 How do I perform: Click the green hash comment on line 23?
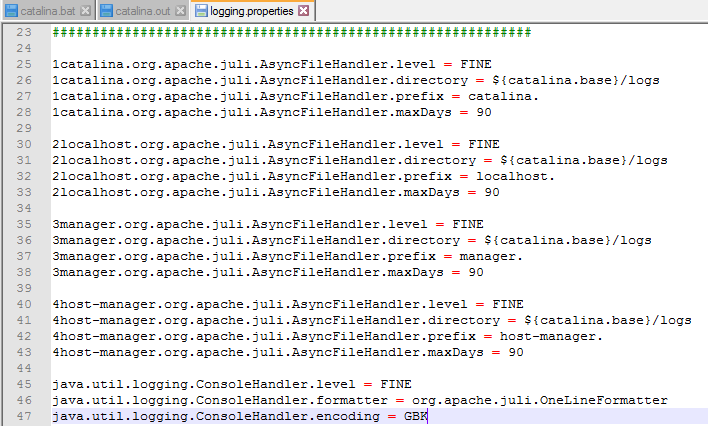pos(292,33)
